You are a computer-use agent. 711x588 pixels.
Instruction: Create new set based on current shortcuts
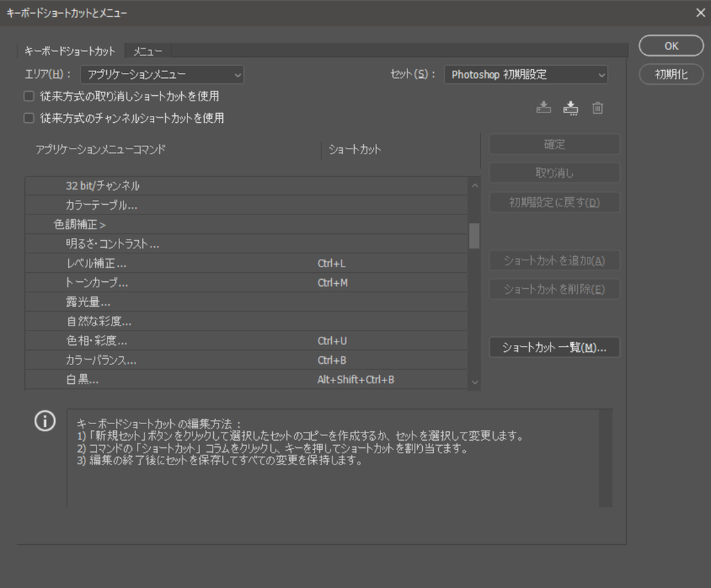click(x=570, y=108)
